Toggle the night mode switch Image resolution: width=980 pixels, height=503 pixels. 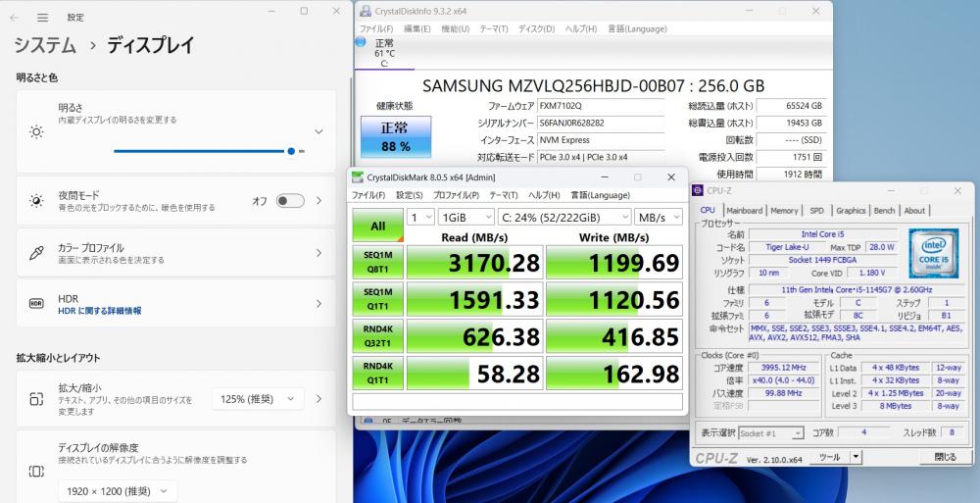pos(291,201)
